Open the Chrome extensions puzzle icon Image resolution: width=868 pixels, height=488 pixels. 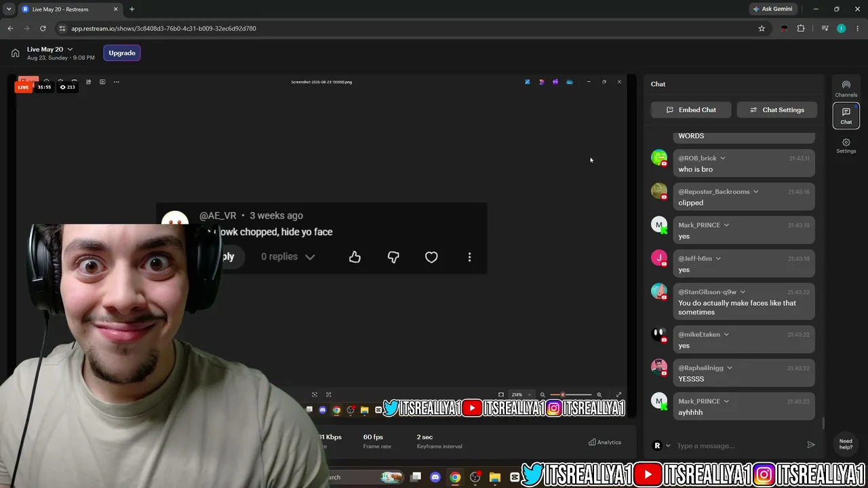pos(801,28)
